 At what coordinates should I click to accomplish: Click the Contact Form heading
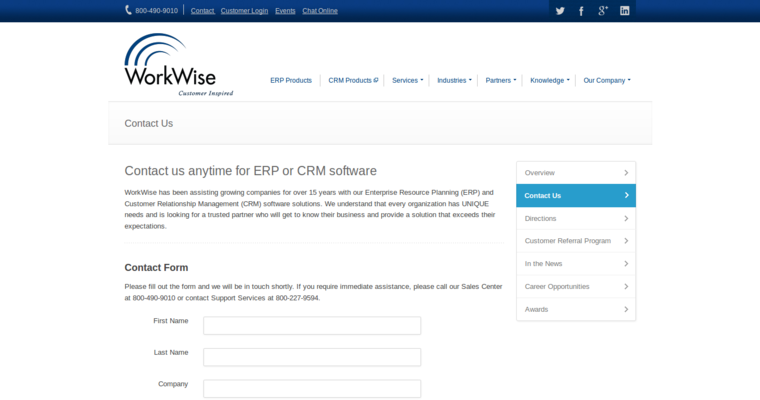pyautogui.click(x=156, y=268)
